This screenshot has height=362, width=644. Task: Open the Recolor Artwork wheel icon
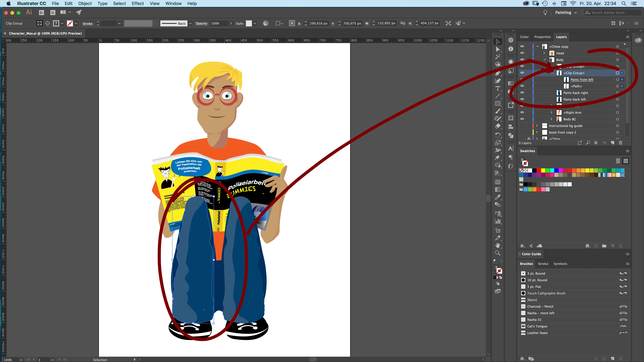(x=266, y=23)
